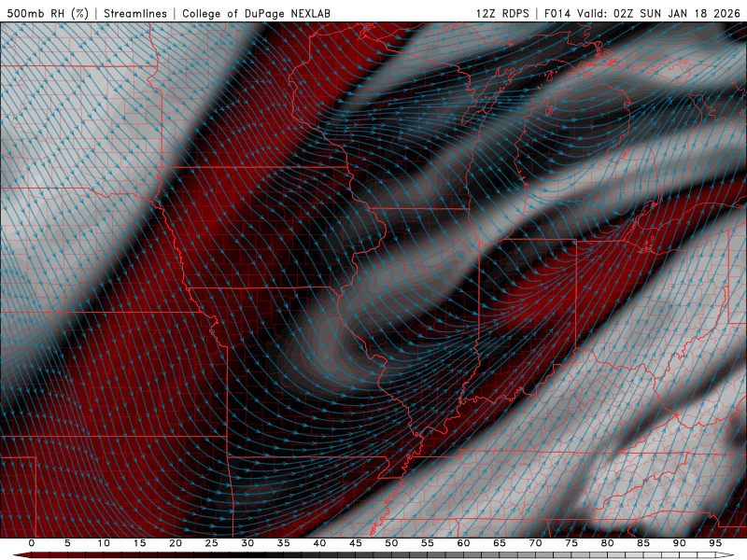The image size is (747, 560).
Task: Select the "10" colorbar scale label
Action: 104,543
